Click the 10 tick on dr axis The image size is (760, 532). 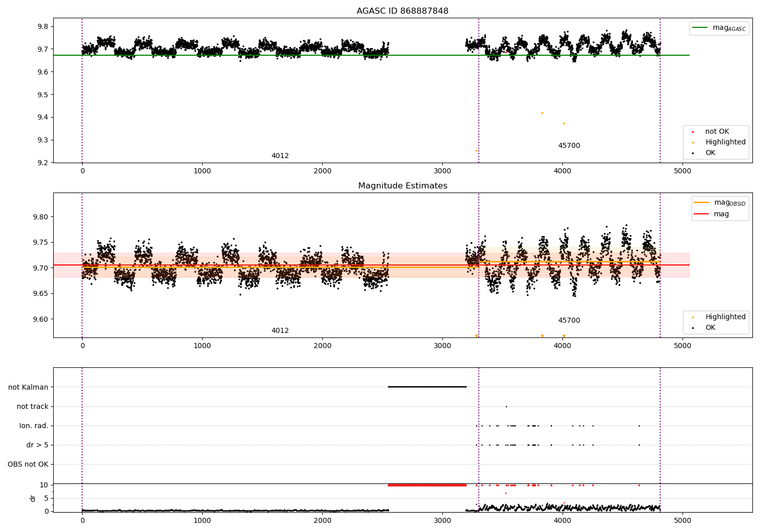tap(44, 485)
